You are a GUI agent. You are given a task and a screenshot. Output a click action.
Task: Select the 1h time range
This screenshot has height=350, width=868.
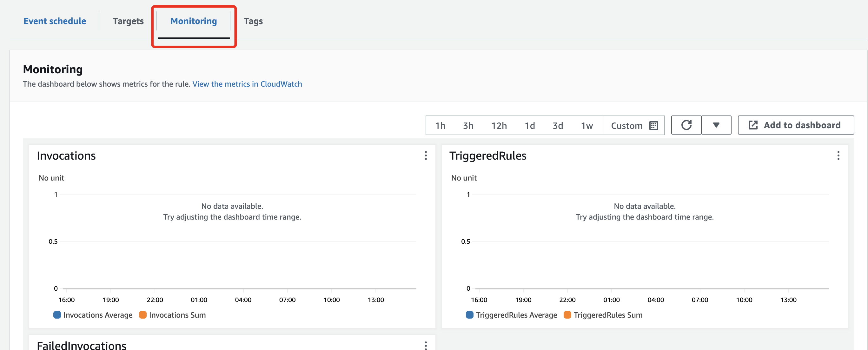pos(440,126)
